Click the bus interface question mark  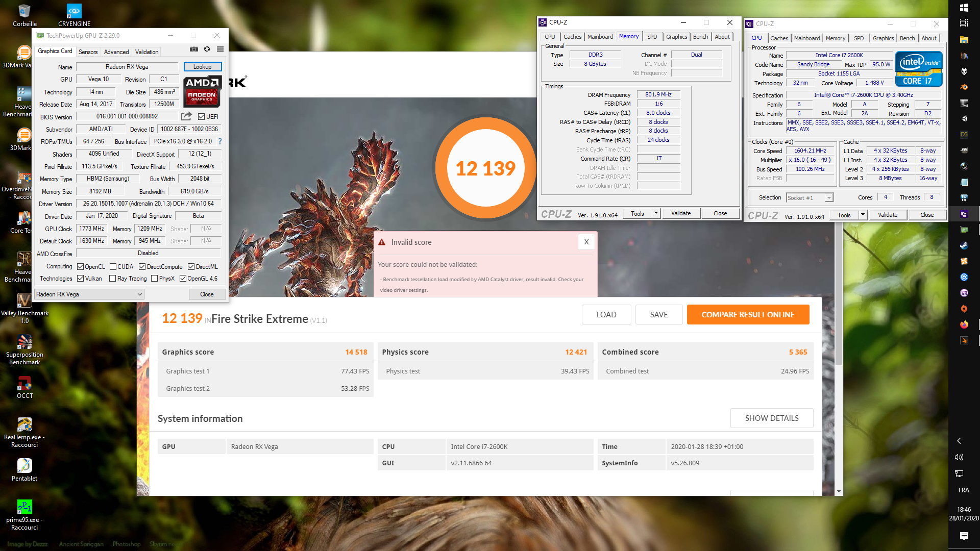[220, 141]
